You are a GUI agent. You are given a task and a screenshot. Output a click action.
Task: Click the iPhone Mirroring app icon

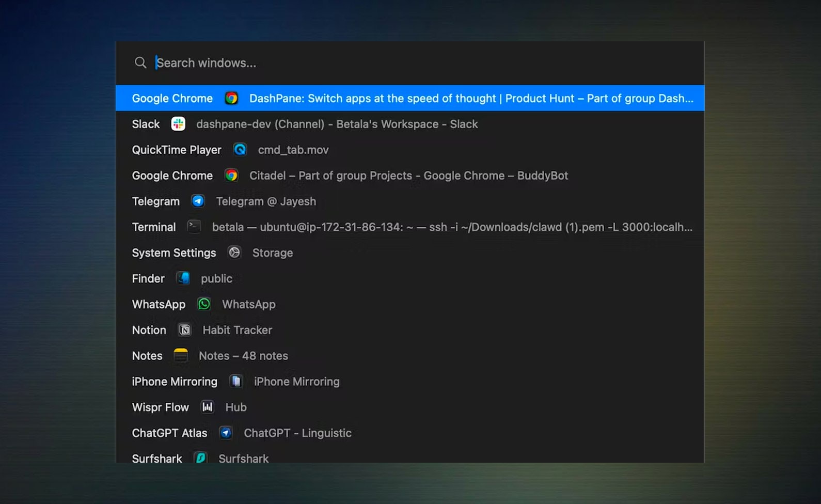click(236, 382)
